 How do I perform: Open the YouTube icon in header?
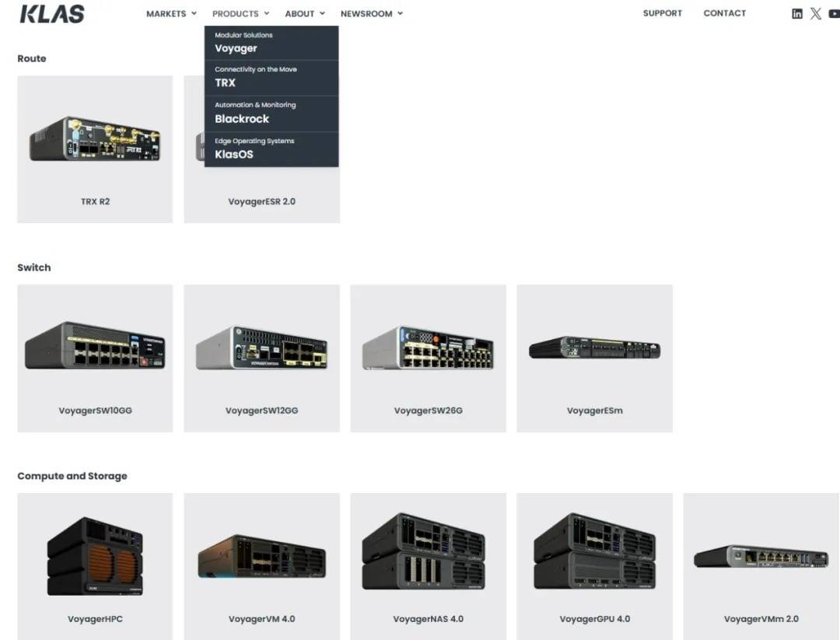point(833,13)
